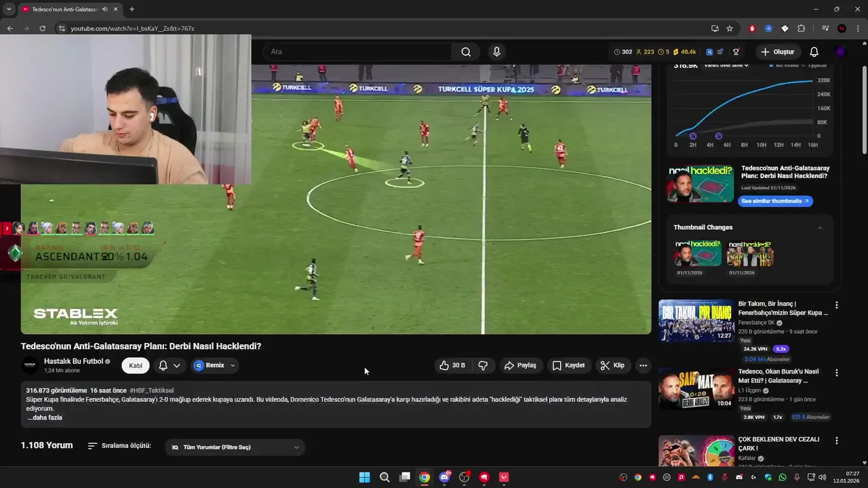This screenshot has width=868, height=488.
Task: Open Tüm Yorumlar filter dropdown
Action: [235, 447]
